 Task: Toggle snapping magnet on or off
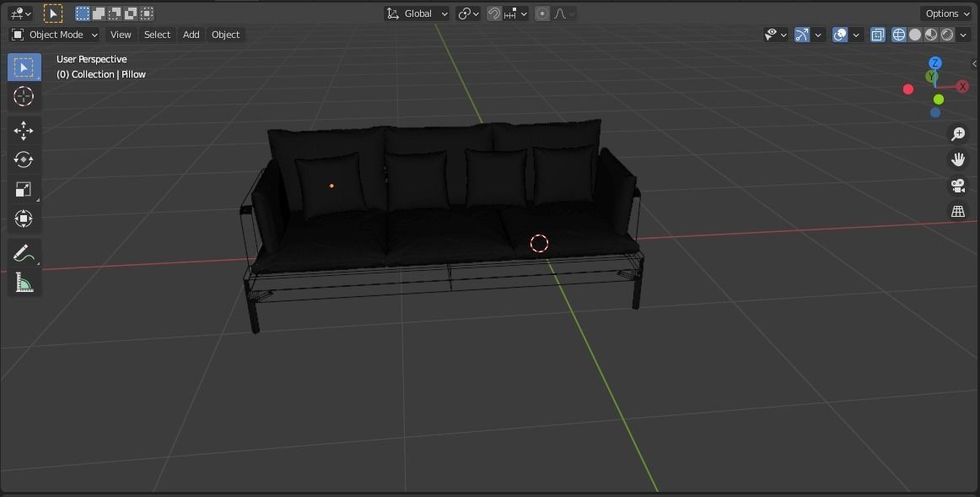493,14
